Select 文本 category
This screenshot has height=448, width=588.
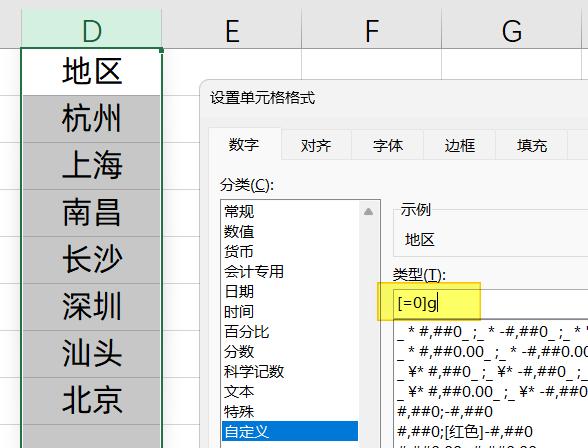click(290, 392)
